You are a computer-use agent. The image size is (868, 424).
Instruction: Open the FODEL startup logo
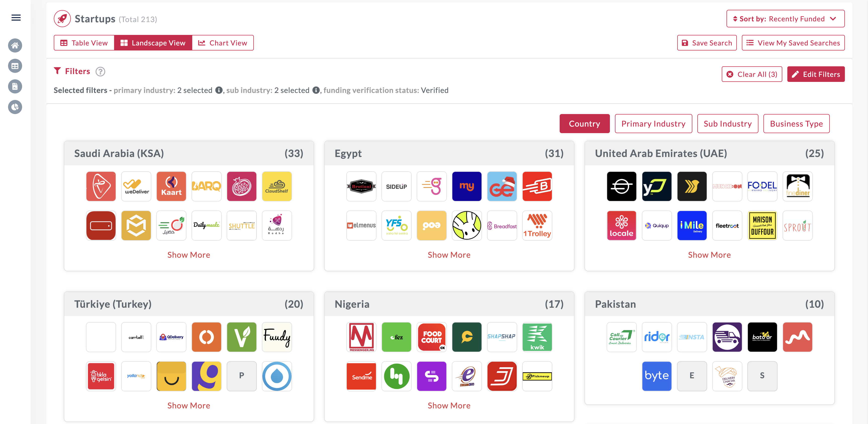762,186
